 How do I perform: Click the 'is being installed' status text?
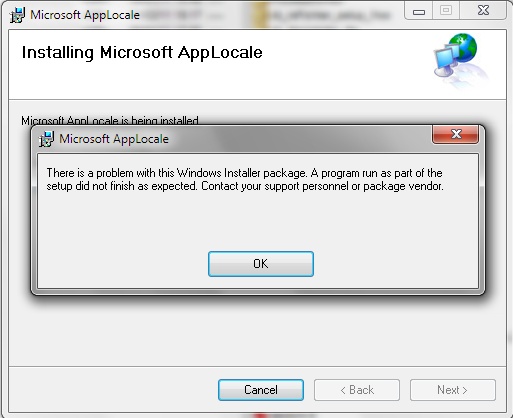tap(110, 120)
